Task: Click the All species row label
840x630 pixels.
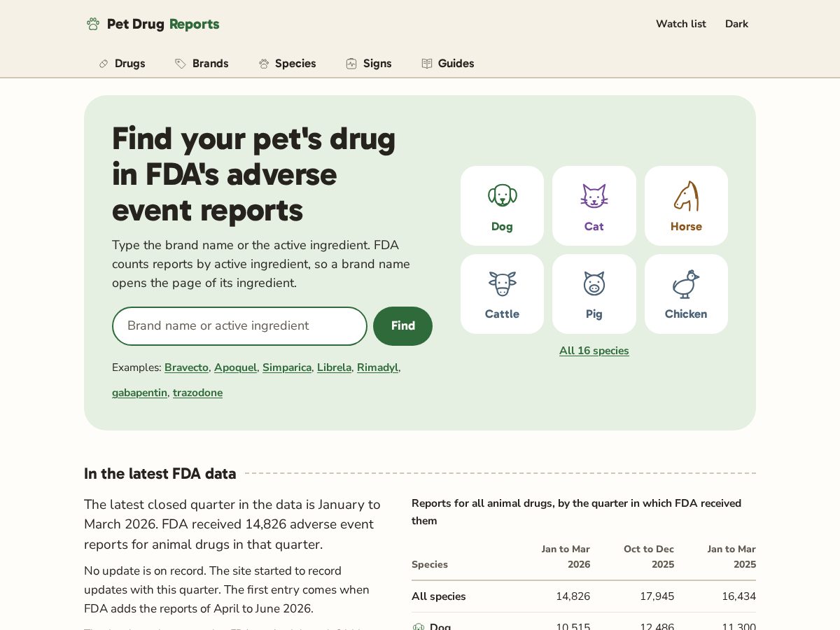Action: click(439, 596)
